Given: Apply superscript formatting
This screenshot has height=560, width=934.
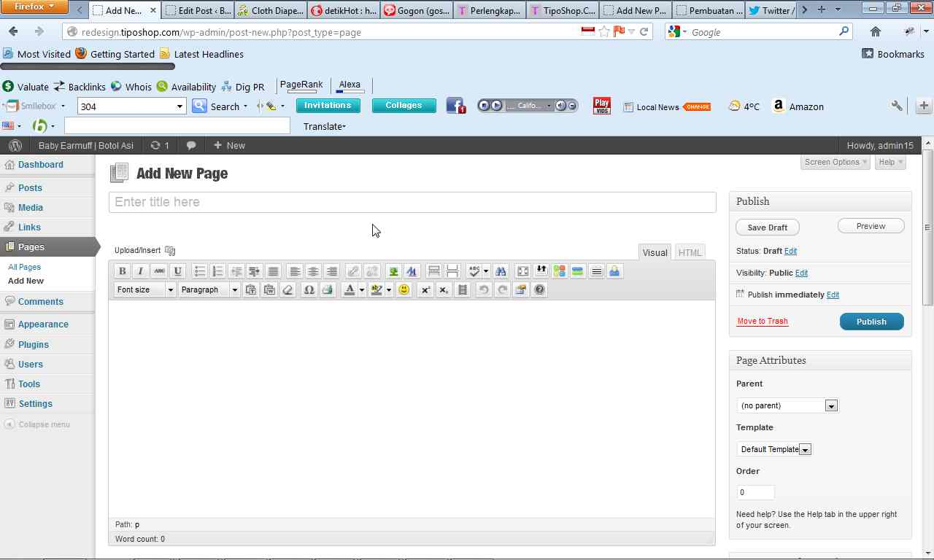Looking at the screenshot, I should 425,290.
